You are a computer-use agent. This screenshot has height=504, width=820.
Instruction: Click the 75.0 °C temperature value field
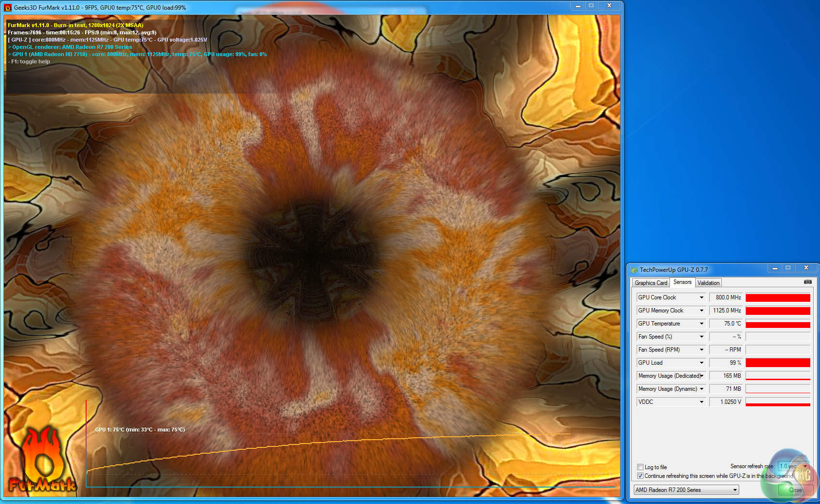[x=726, y=324]
